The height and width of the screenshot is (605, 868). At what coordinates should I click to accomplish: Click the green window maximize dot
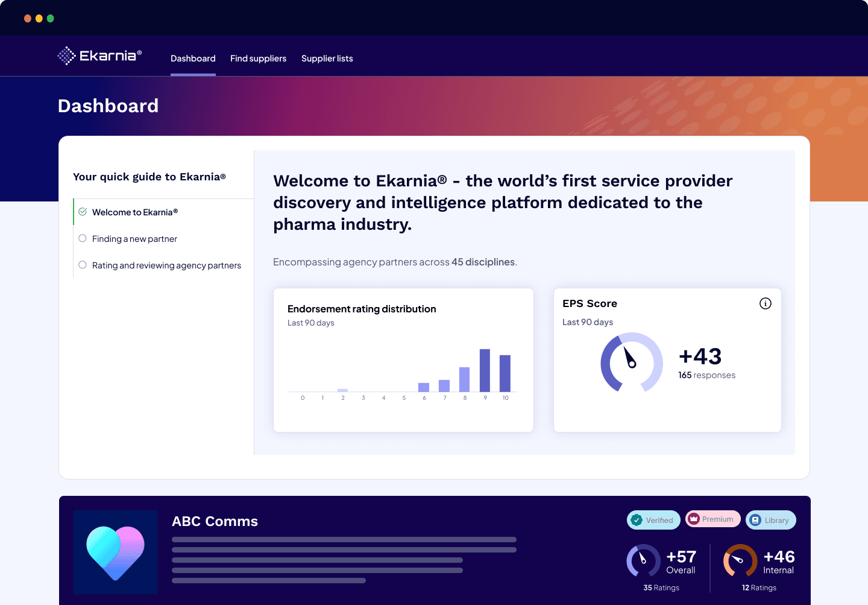coord(51,19)
